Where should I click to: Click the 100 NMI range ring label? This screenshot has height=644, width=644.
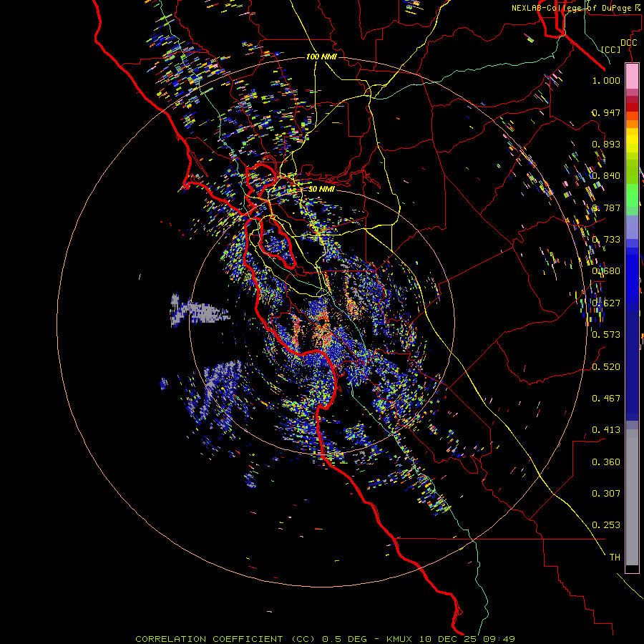point(321,57)
